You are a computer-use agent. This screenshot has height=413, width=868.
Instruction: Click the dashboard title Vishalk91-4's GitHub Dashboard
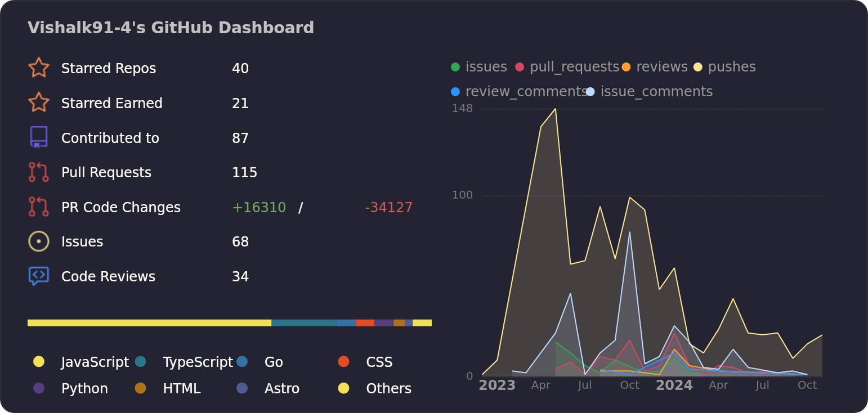[x=171, y=28]
